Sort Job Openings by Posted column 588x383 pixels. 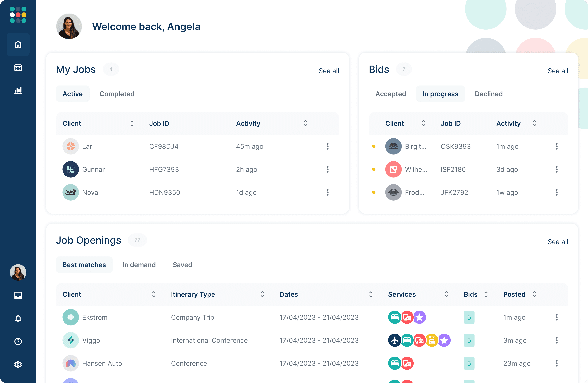click(x=534, y=294)
